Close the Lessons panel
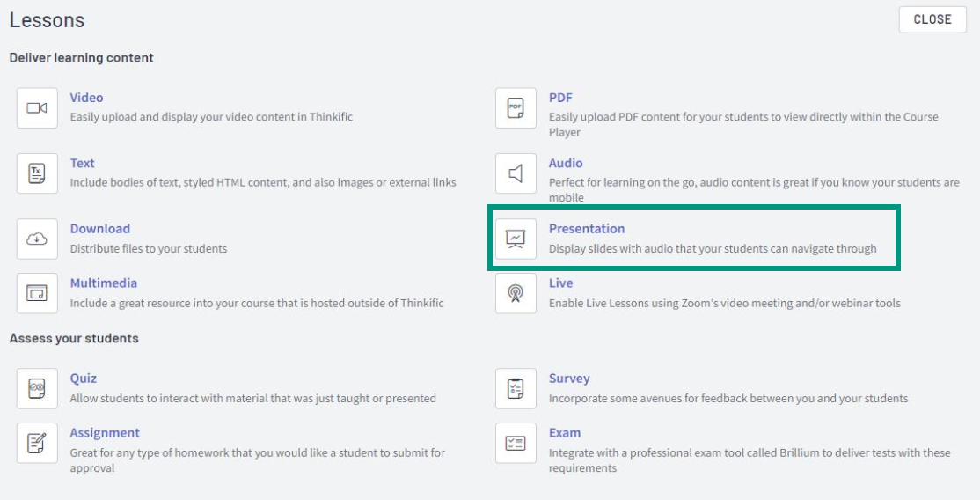The width and height of the screenshot is (980, 500). pos(932,19)
